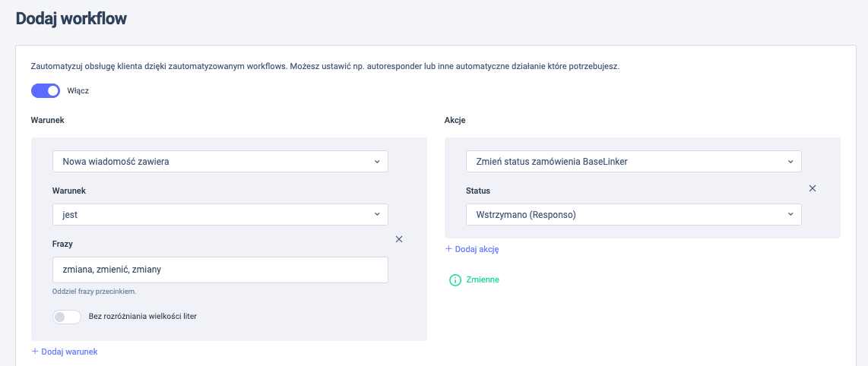The height and width of the screenshot is (366, 868).
Task: Remove the condition with its X icon
Action: tap(399, 239)
